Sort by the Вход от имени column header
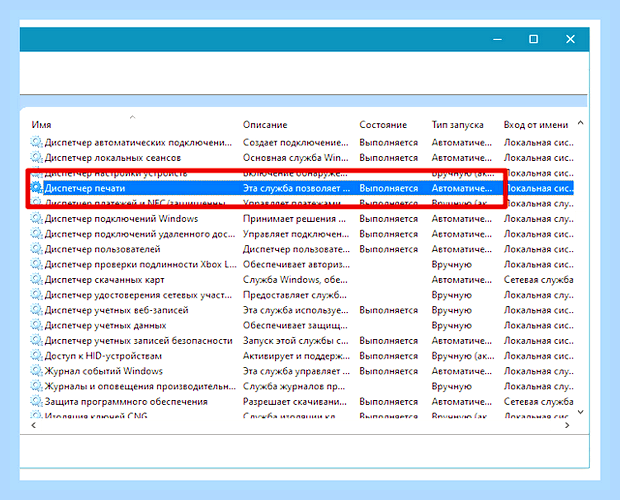The width and height of the screenshot is (620, 500). [x=536, y=125]
